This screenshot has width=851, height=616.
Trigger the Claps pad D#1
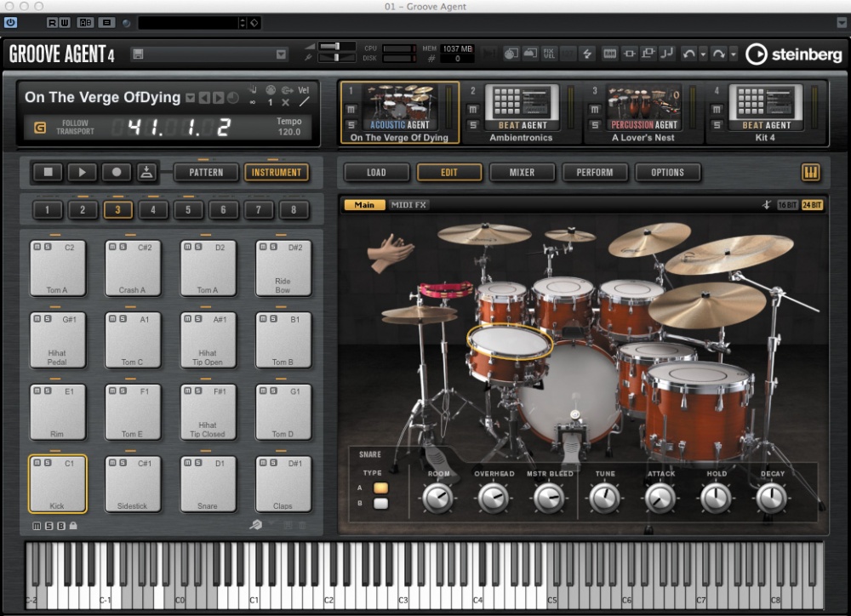click(283, 483)
